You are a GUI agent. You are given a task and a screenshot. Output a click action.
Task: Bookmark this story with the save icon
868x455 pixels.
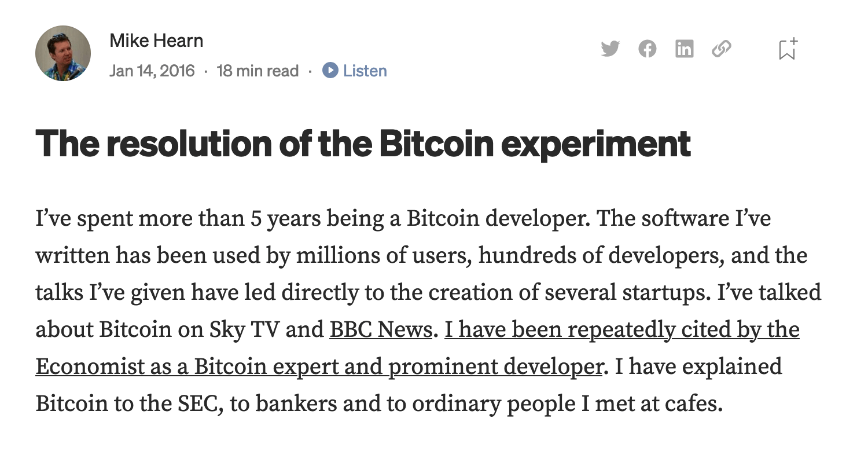click(787, 49)
